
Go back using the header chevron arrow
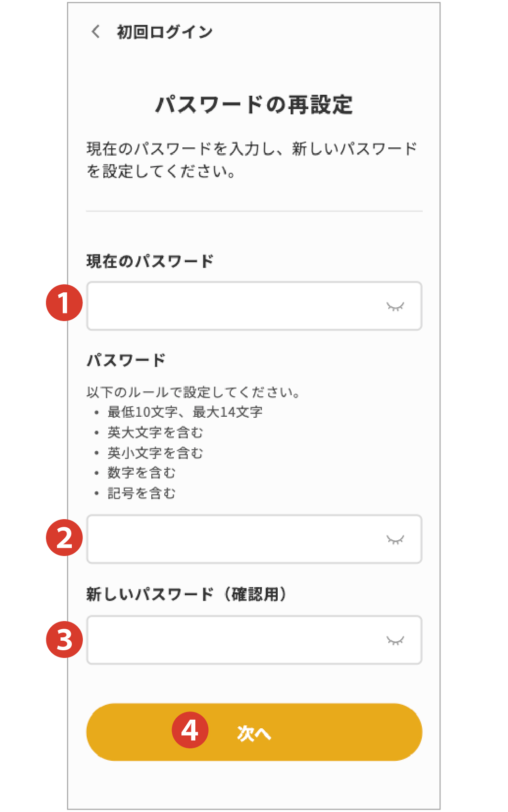(96, 32)
